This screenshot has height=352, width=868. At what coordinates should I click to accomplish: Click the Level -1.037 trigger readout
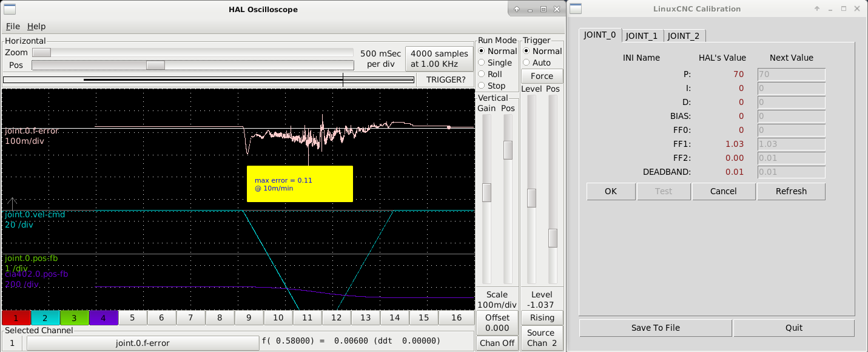coord(542,299)
